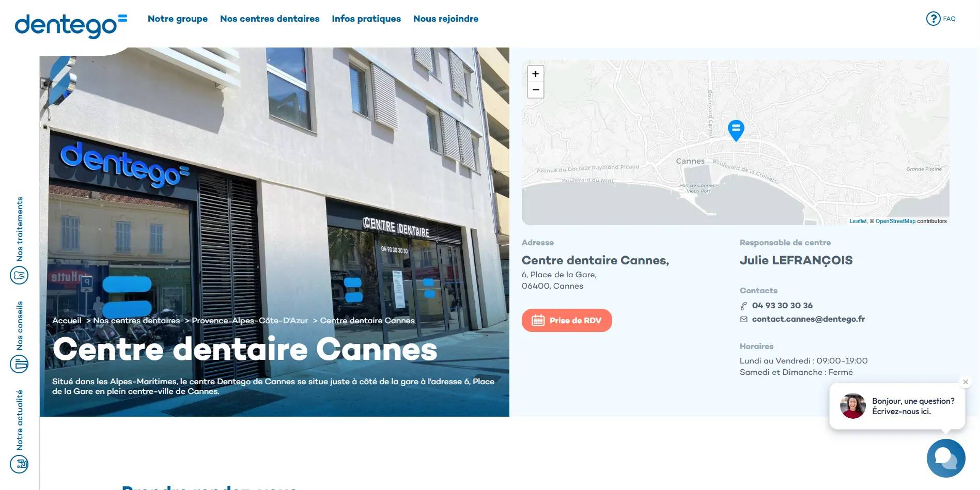Viewport: 980px width, 490px height.
Task: Click the Prise de RDV button
Action: pyautogui.click(x=567, y=320)
